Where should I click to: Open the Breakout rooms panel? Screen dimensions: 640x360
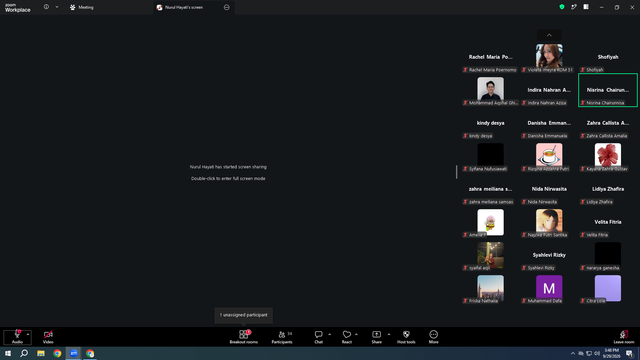click(243, 337)
